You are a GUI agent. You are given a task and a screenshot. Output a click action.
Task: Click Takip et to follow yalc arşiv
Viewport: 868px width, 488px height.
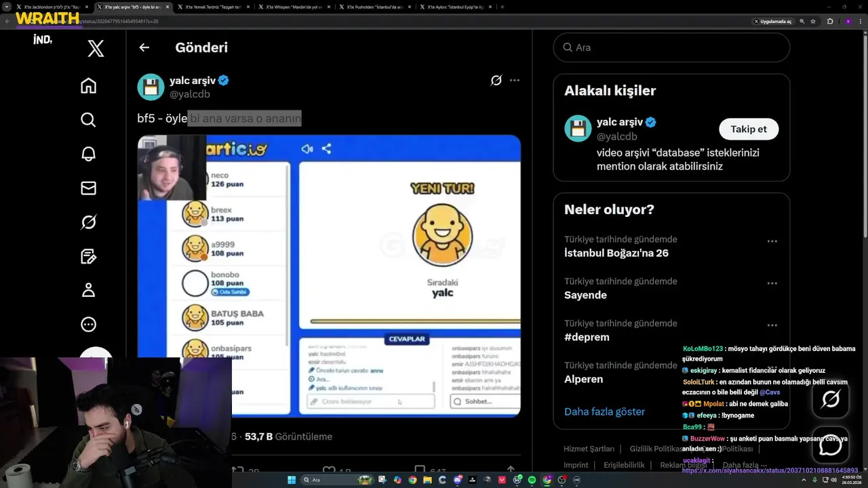pyautogui.click(x=749, y=129)
